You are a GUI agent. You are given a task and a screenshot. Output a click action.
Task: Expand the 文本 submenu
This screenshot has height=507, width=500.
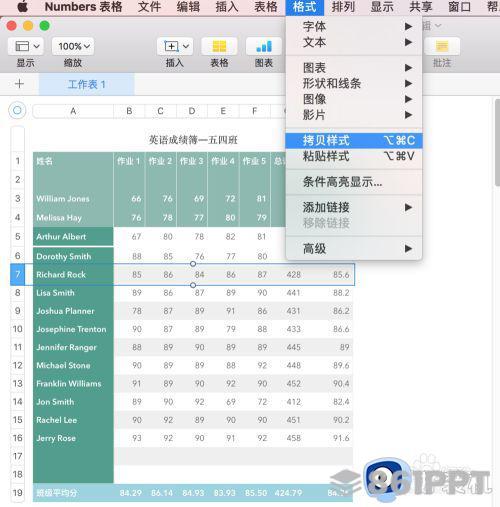(x=354, y=42)
